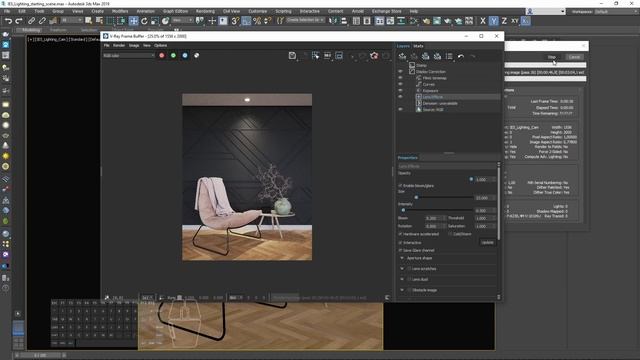Toggle the Enable bloom/glare checkbox

click(400, 186)
